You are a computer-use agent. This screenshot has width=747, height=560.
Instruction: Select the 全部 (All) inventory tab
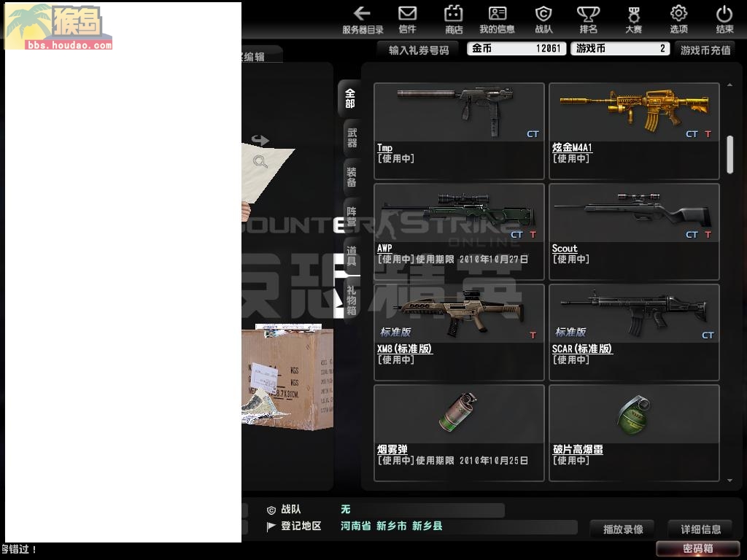pyautogui.click(x=350, y=98)
